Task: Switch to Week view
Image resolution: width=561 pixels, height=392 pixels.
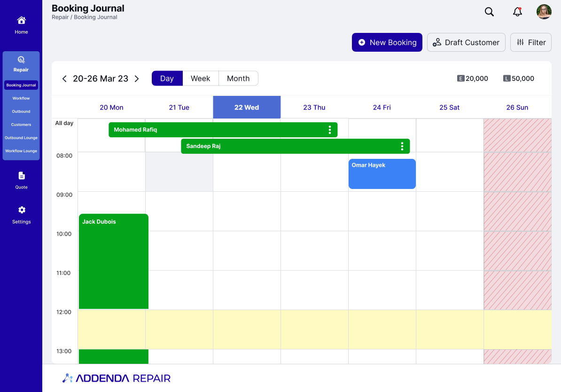Action: coord(201,78)
